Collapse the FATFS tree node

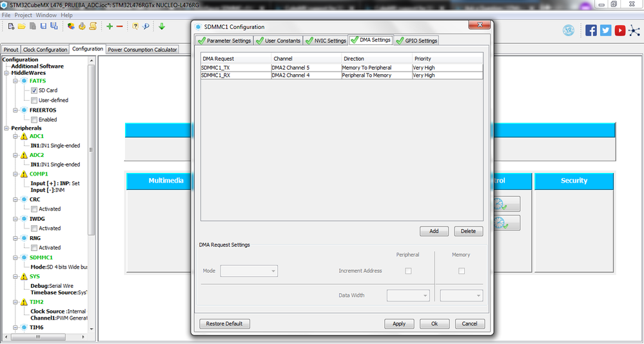point(15,81)
